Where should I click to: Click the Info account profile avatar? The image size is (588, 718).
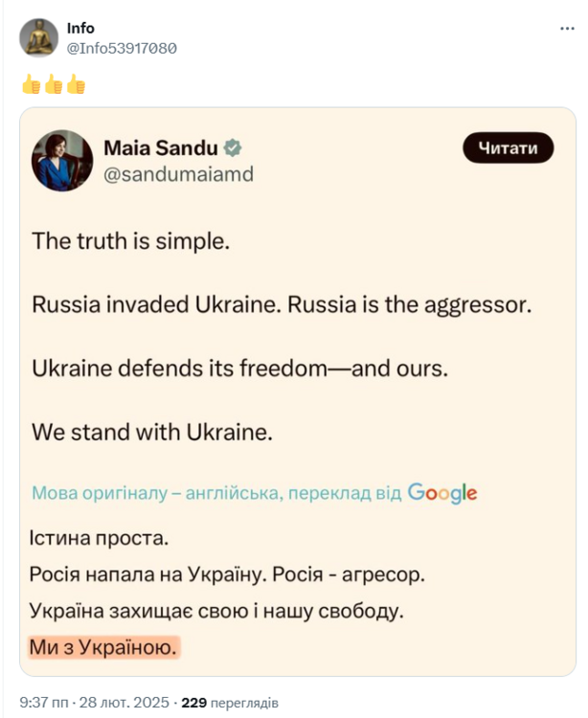(x=38, y=37)
